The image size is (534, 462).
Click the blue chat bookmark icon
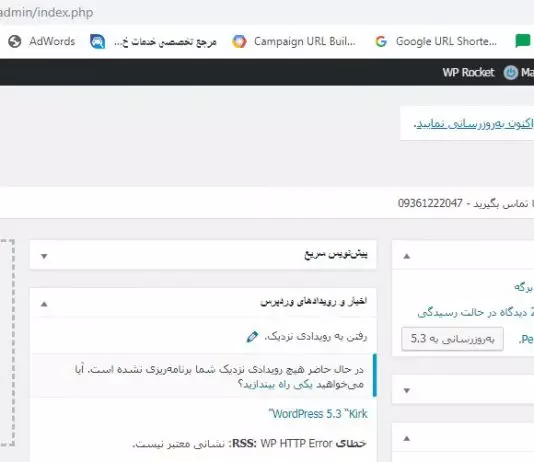(x=97, y=42)
